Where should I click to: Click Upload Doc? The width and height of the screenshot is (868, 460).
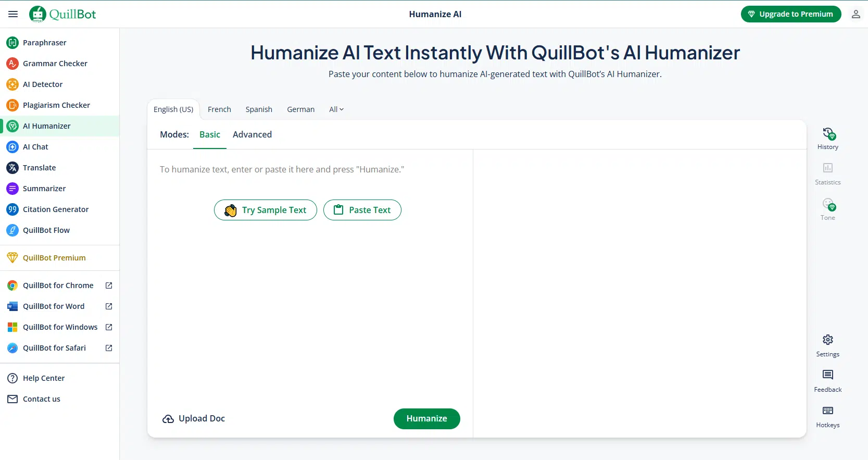pos(194,419)
